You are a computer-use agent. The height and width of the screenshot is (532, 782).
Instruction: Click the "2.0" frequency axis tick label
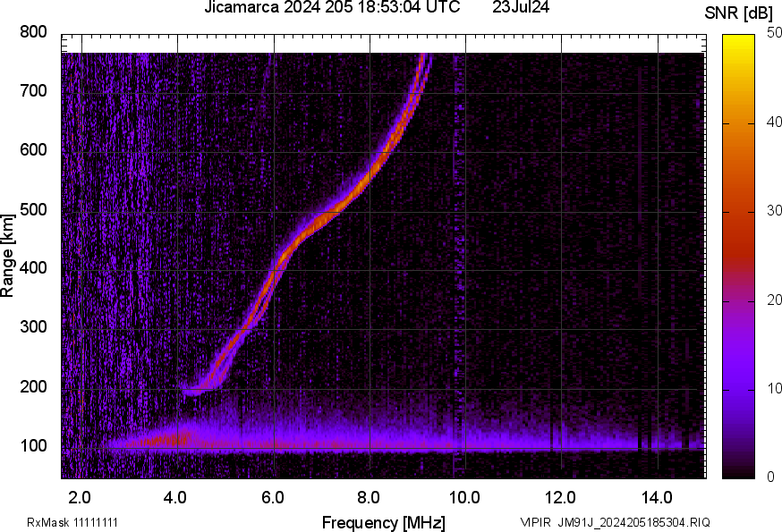pyautogui.click(x=81, y=496)
